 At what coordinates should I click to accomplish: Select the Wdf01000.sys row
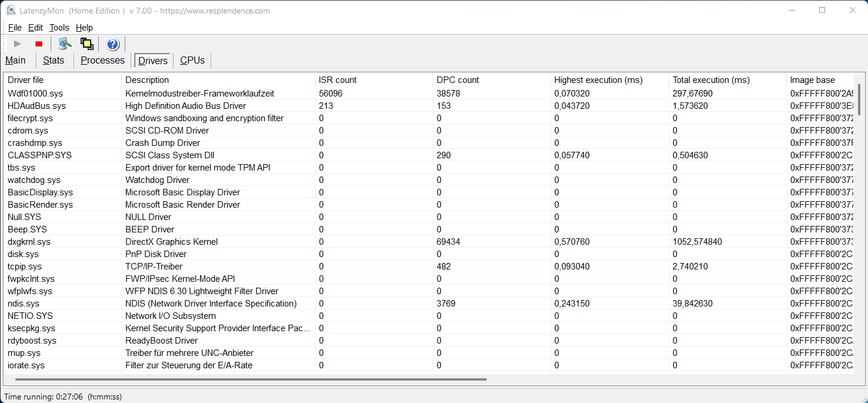(429, 94)
